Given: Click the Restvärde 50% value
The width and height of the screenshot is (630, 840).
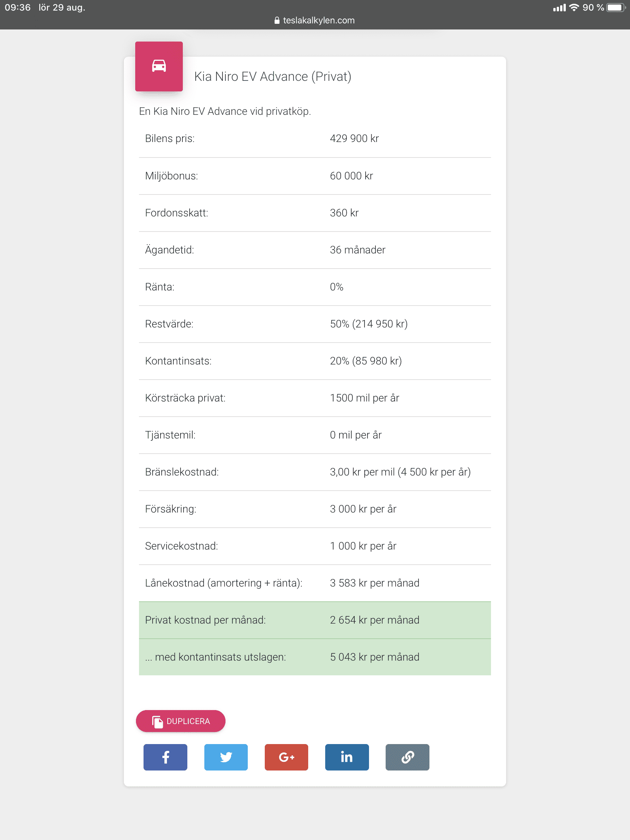Looking at the screenshot, I should click(368, 324).
